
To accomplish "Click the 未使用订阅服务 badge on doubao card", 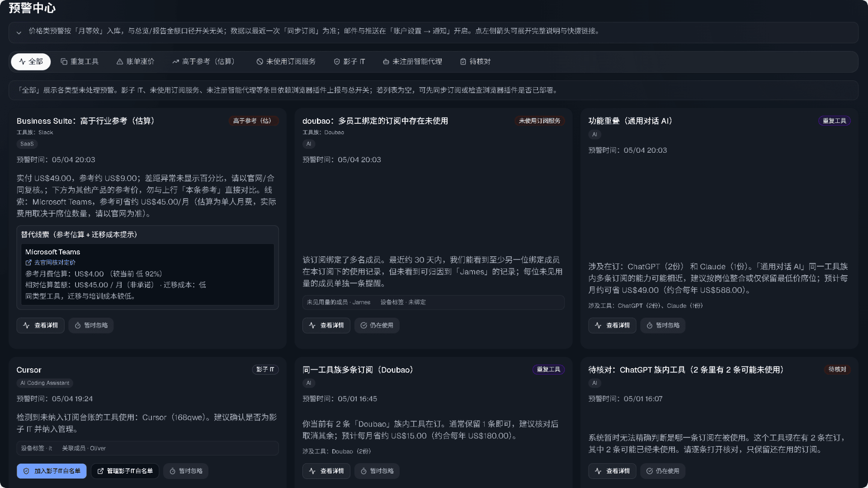I will coord(539,121).
